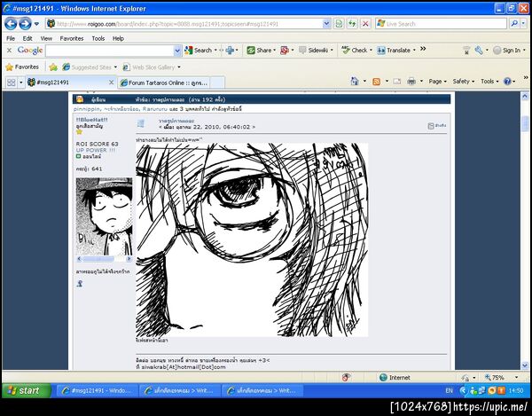This screenshot has width=532, height=416.
Task: Open Sign In dropdown on Google toolbar
Action: 524,51
